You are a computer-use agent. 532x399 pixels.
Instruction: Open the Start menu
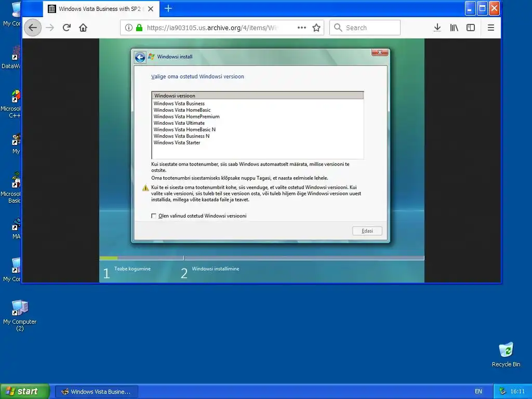click(24, 391)
